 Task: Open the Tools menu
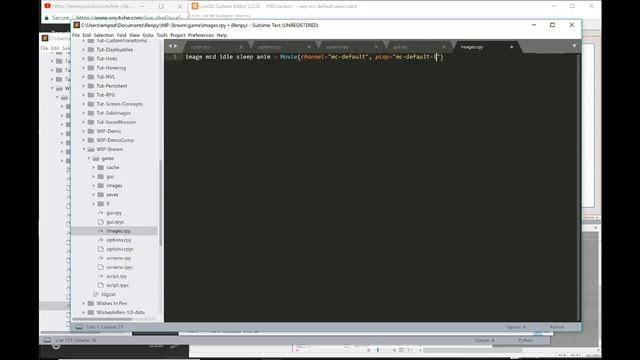162,35
